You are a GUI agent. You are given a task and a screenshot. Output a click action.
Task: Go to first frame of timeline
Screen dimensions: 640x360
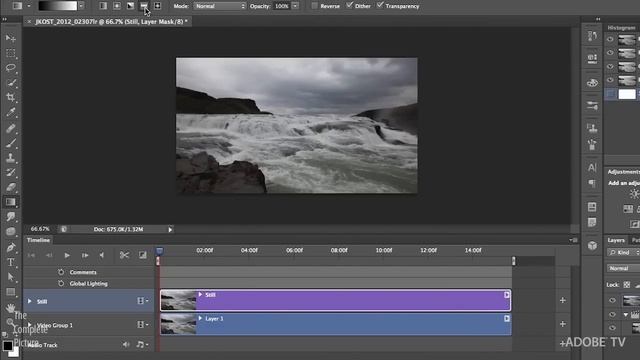tap(31, 255)
